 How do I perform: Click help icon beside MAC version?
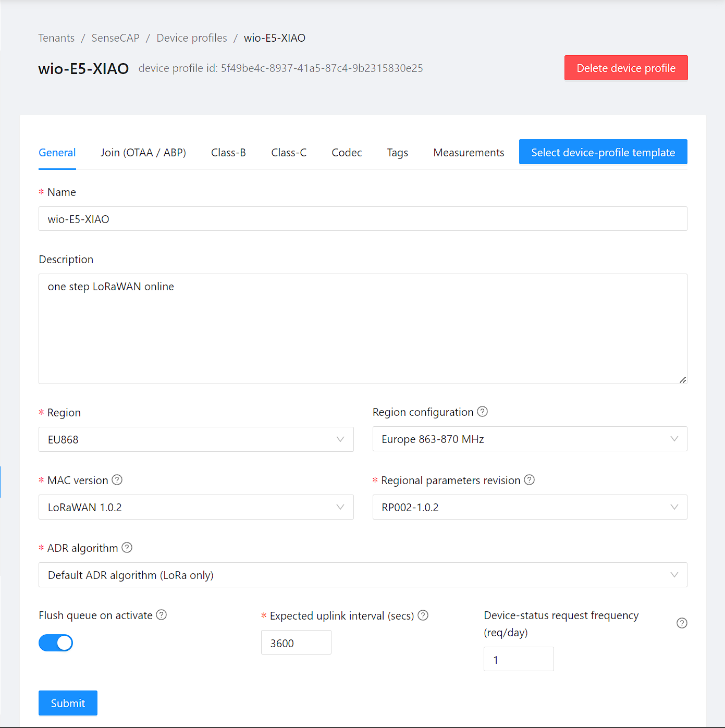pyautogui.click(x=117, y=480)
